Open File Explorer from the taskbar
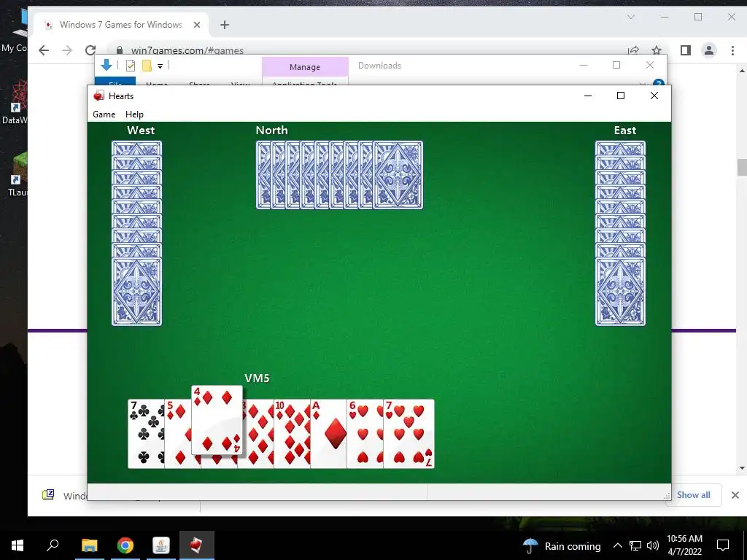Viewport: 747px width, 560px height. (90, 545)
